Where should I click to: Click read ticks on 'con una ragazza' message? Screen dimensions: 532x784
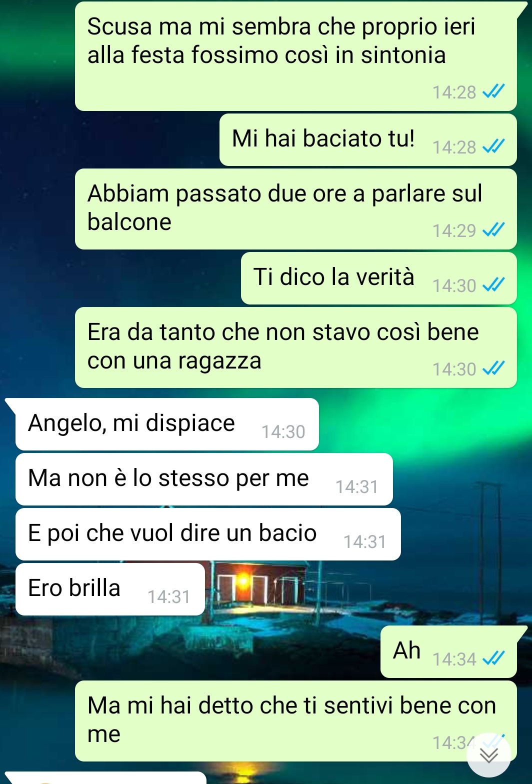point(493,368)
